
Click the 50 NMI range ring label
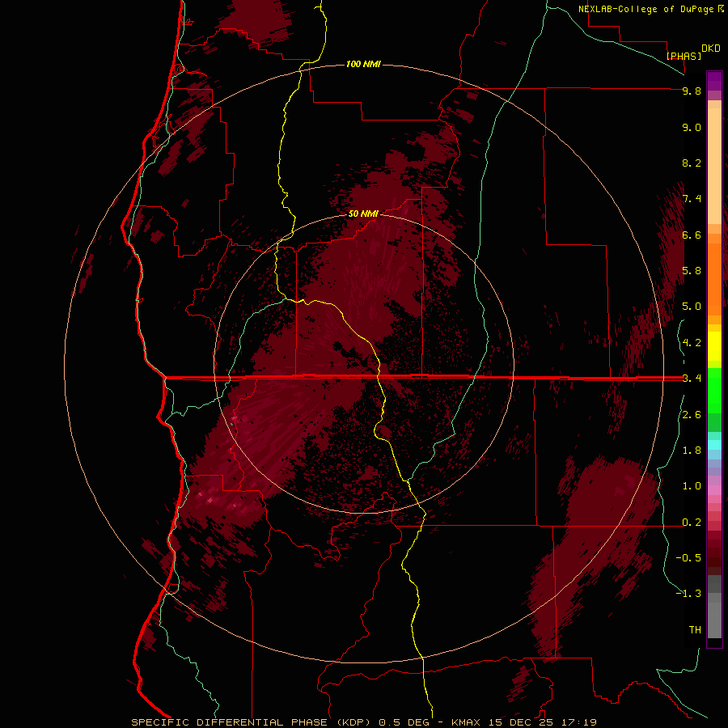coord(363,214)
